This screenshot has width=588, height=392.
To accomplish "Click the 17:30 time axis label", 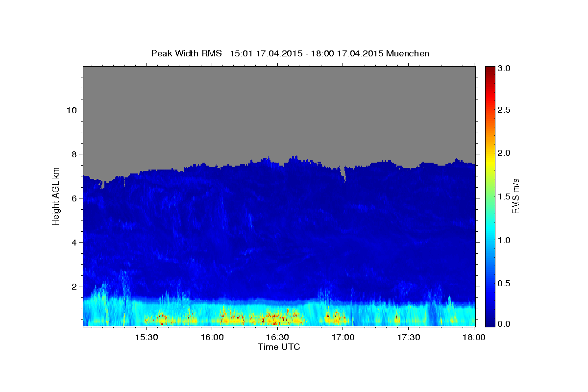I will [409, 338].
